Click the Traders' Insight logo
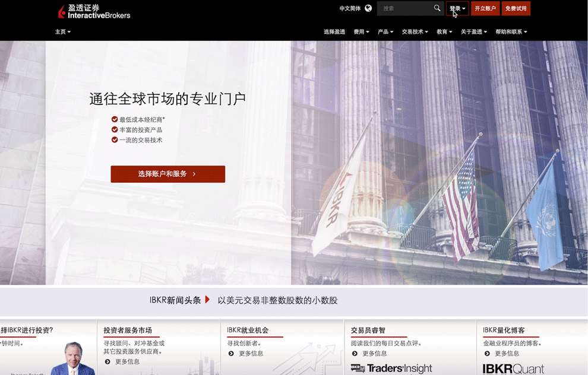 (391, 368)
